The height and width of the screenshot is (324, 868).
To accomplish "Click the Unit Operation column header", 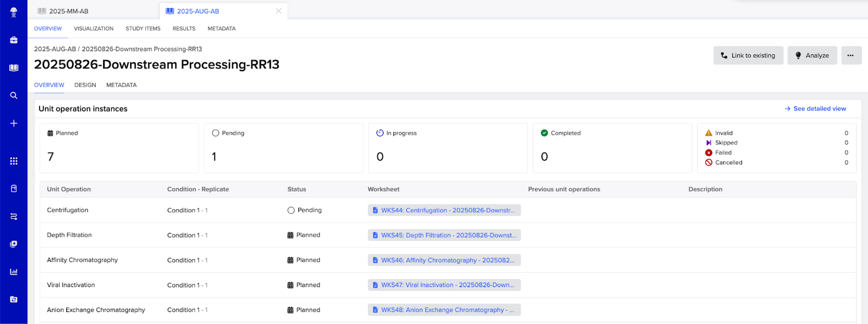I will [69, 189].
